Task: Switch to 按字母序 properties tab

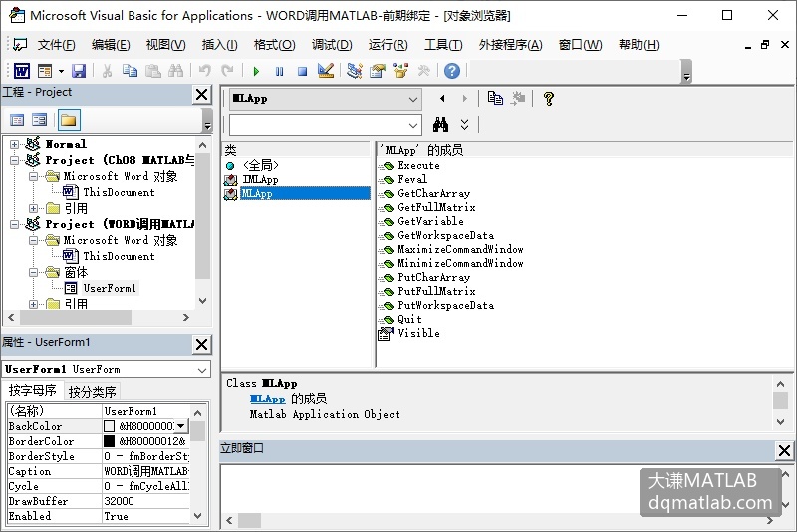Action: (x=33, y=391)
